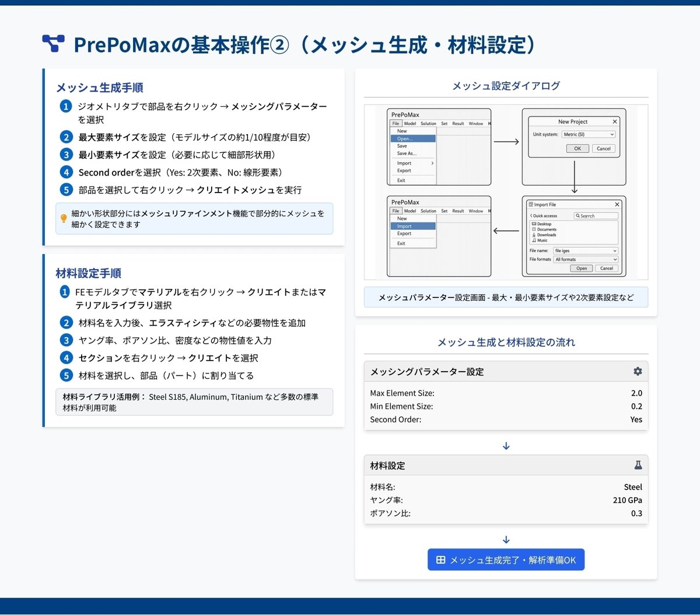Open the All formats file format dropdown

(x=583, y=259)
